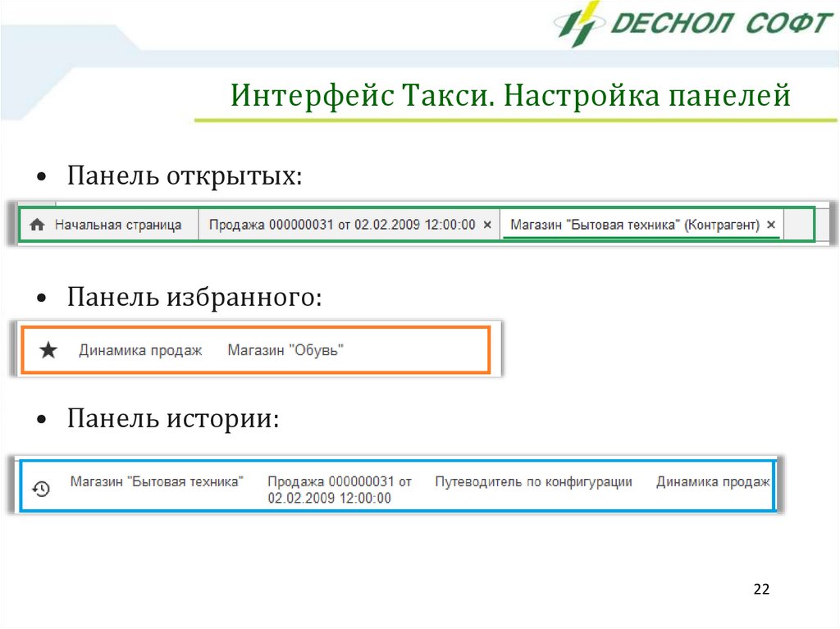Switch to the Начальная страница tab
This screenshot has height=629, width=840.
point(109,225)
